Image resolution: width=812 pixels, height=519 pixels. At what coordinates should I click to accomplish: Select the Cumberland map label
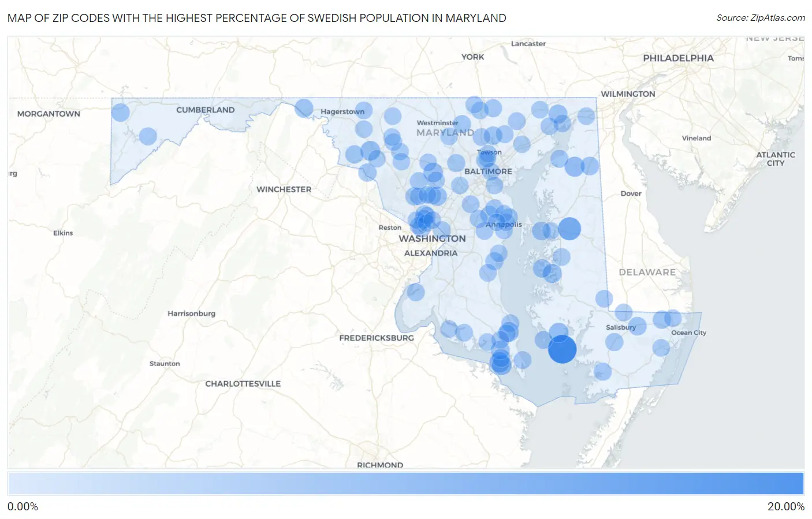tap(206, 110)
